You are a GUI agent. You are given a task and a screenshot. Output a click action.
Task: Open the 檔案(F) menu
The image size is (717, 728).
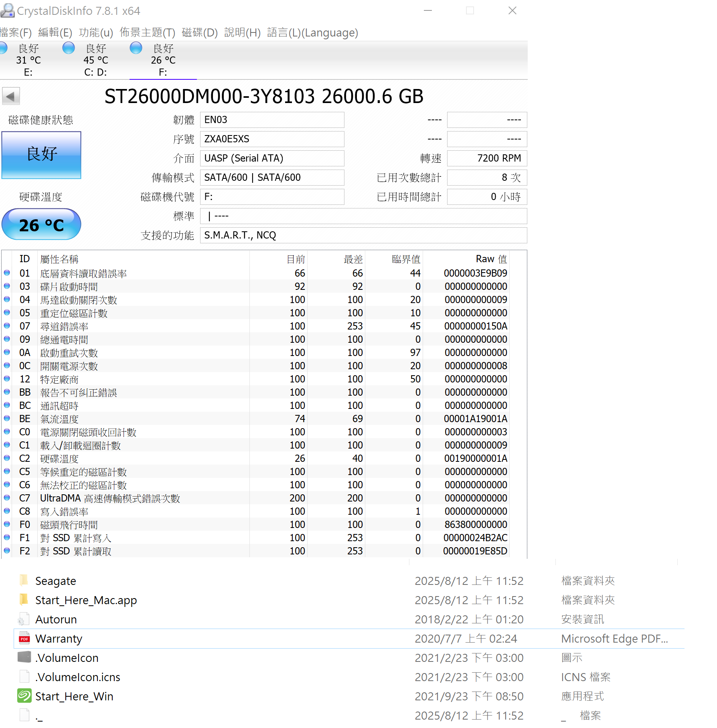point(15,32)
